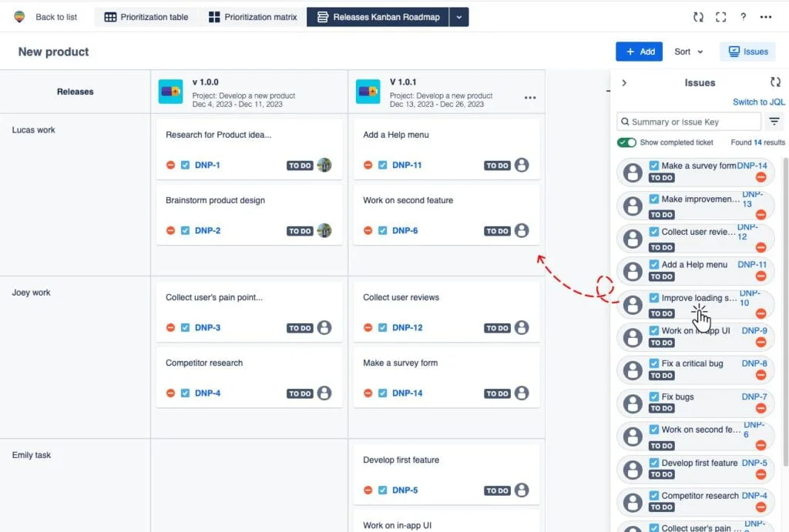Enter fullscreen mode via top toolbar icon
This screenshot has width=789, height=532.
tap(720, 17)
